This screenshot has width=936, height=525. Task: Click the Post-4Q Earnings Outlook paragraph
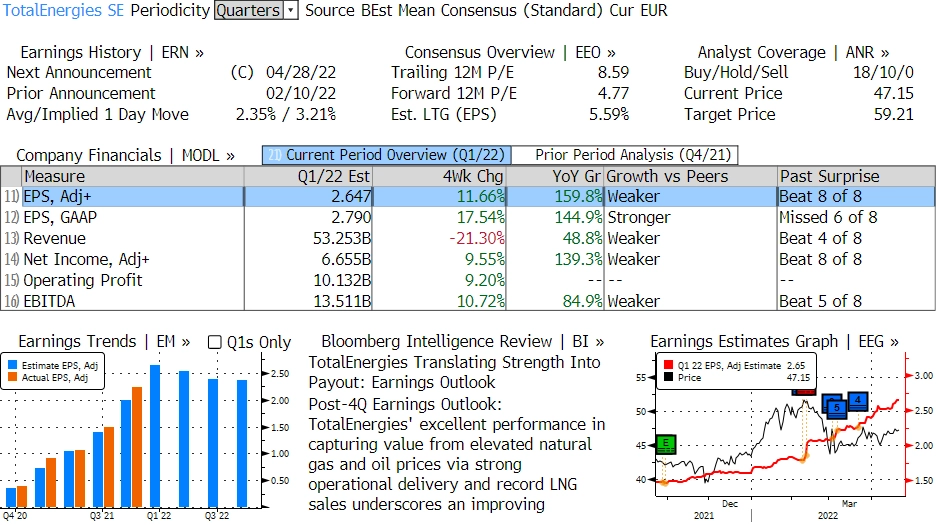pos(457,455)
